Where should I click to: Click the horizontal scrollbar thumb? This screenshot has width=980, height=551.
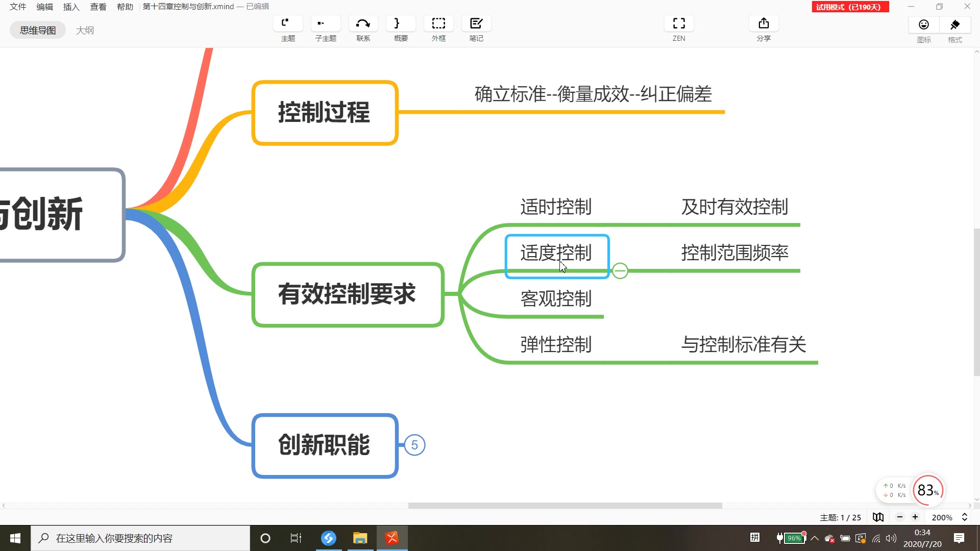[565, 506]
